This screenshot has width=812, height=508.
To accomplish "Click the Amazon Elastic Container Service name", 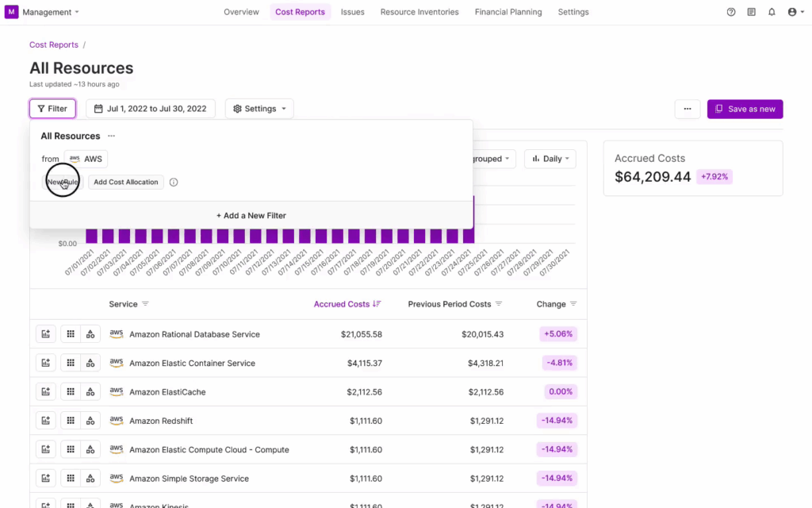I will click(x=192, y=363).
